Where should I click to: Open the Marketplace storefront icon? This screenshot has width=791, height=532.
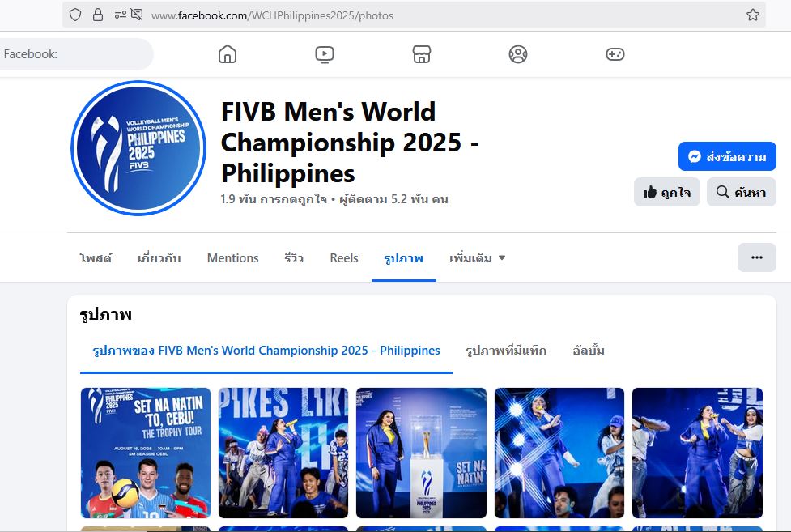422,54
